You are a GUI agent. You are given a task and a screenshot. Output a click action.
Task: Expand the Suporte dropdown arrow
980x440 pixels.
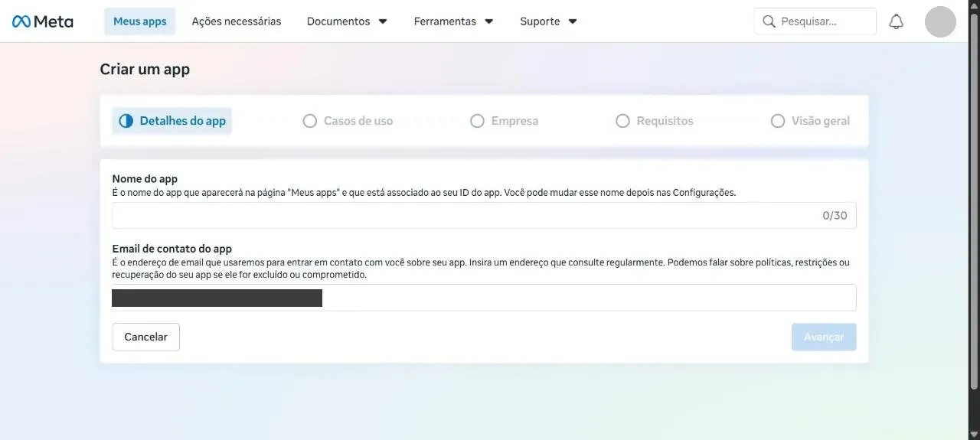(572, 21)
